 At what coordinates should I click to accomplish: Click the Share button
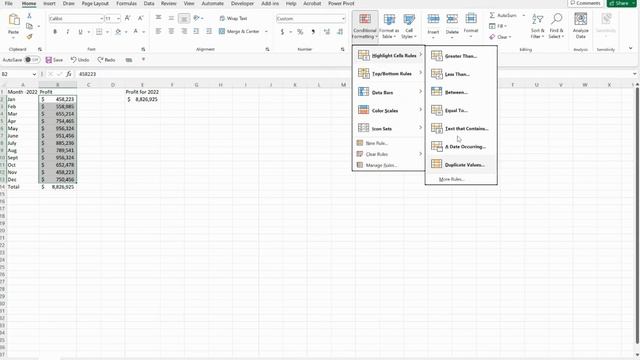622,3
